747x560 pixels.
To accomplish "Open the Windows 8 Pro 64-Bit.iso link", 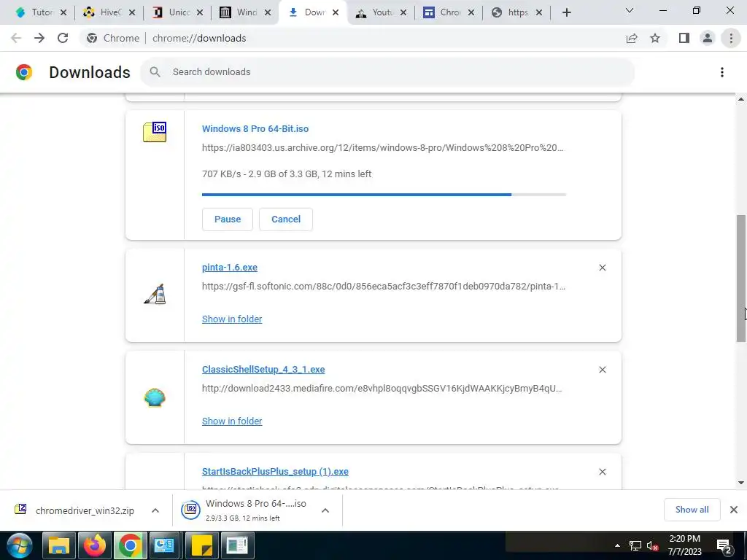I will click(255, 129).
